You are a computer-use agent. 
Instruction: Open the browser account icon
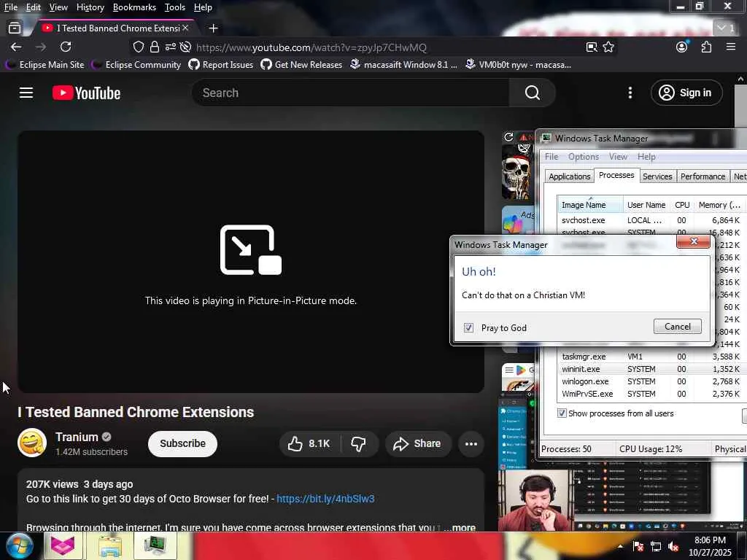point(682,47)
